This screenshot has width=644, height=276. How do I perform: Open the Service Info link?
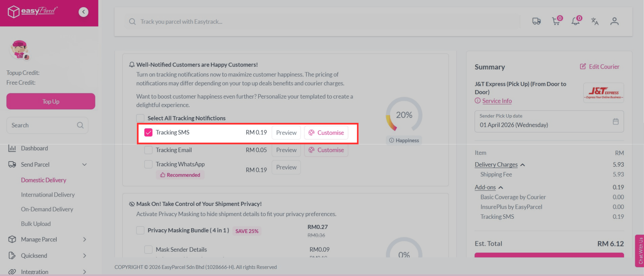click(496, 101)
